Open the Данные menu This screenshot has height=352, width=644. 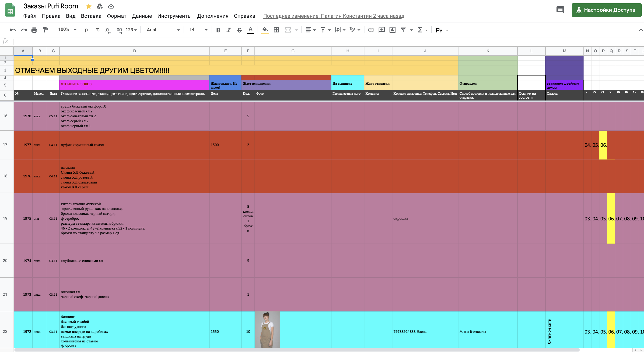coord(142,16)
